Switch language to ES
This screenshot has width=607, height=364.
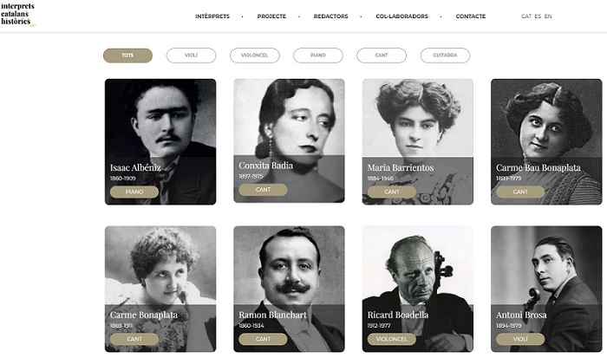point(538,16)
